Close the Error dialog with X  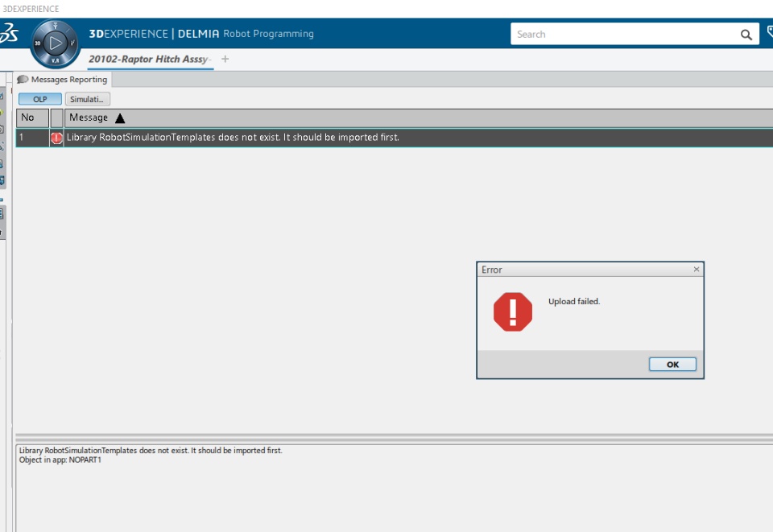click(696, 269)
